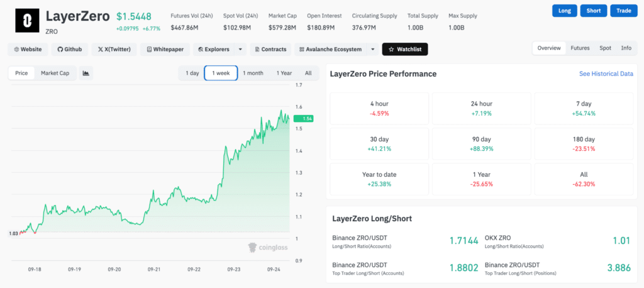The height and width of the screenshot is (288, 644).
Task: Click the Long button
Action: 565,11
